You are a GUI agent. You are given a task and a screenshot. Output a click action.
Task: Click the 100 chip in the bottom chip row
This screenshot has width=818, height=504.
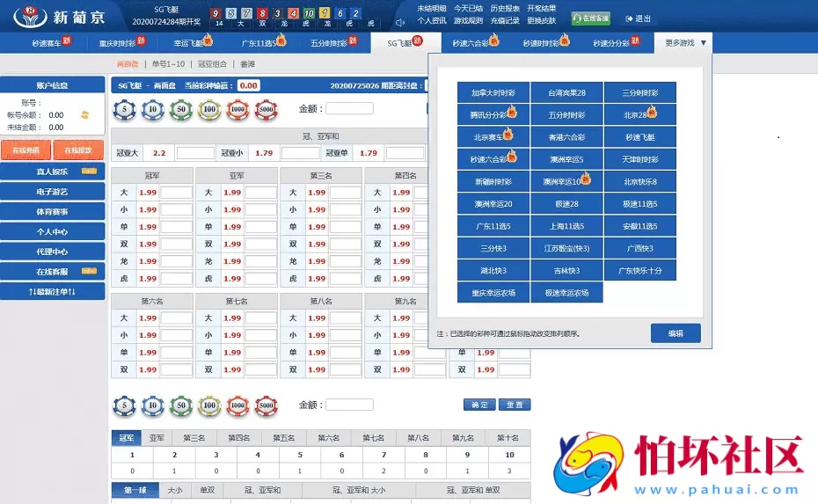coord(209,405)
